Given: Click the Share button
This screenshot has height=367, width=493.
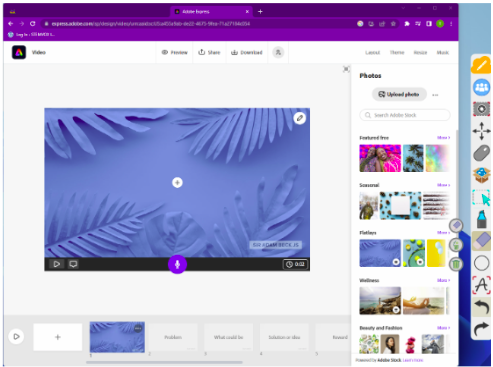Looking at the screenshot, I should [x=209, y=52].
